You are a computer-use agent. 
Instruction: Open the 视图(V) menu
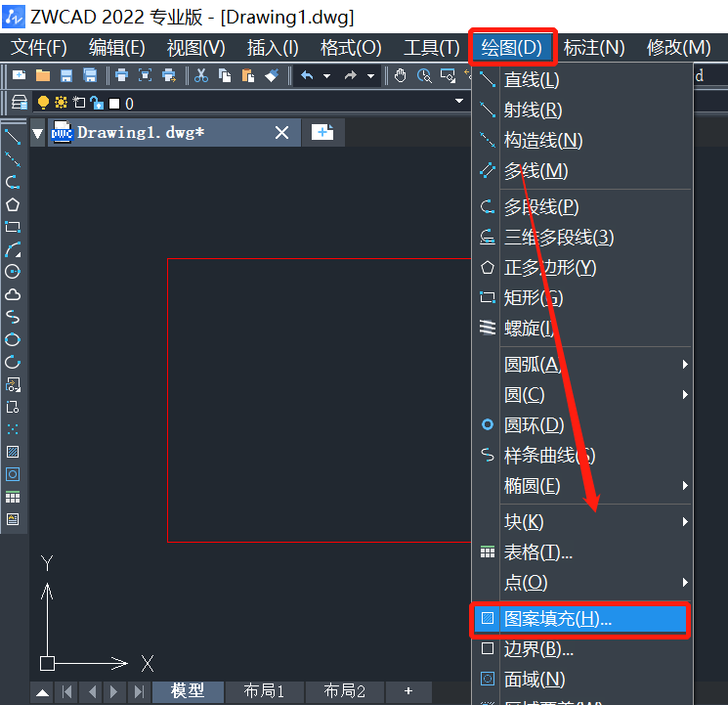coord(196,47)
